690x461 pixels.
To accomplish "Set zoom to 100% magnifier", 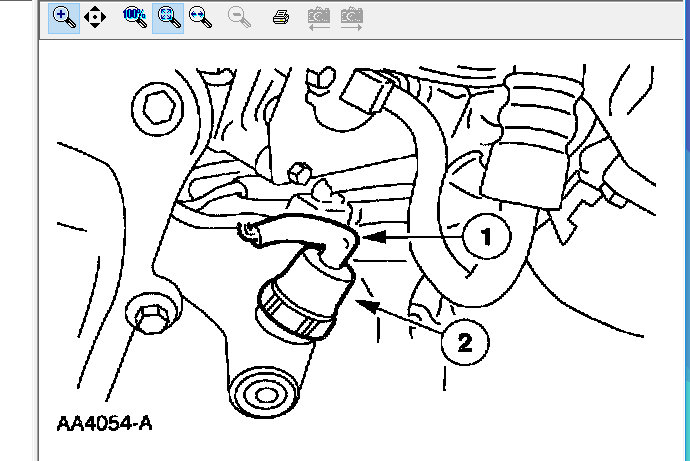I will pos(135,18).
